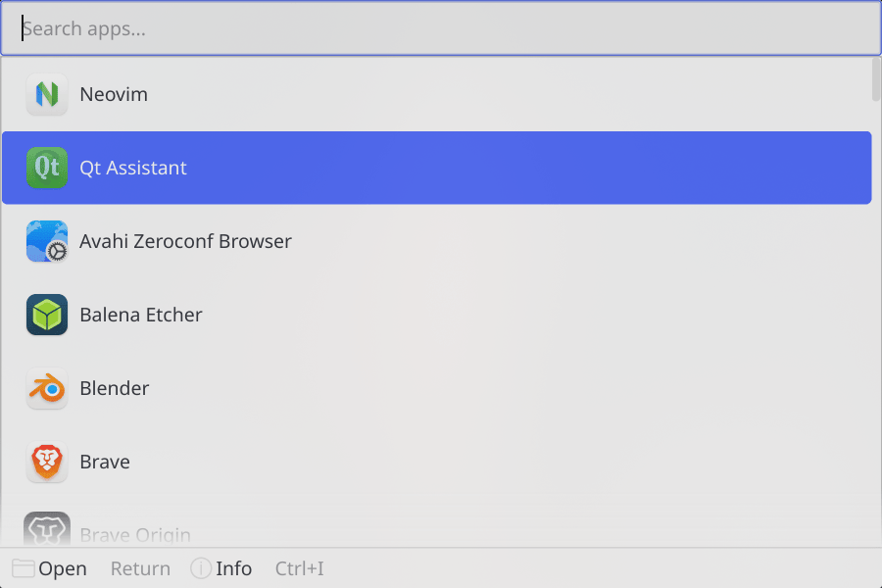
Task: Click the Brave lion icon
Action: [x=47, y=462]
